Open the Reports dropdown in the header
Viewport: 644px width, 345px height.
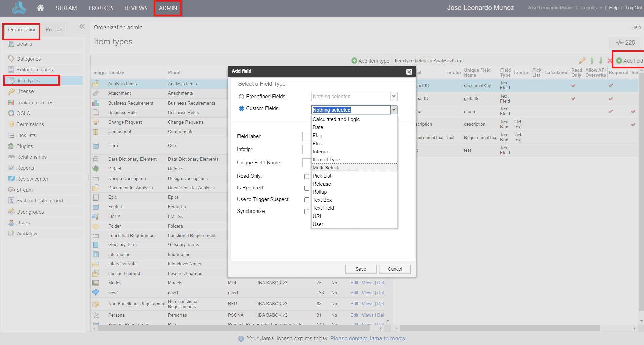click(x=591, y=8)
